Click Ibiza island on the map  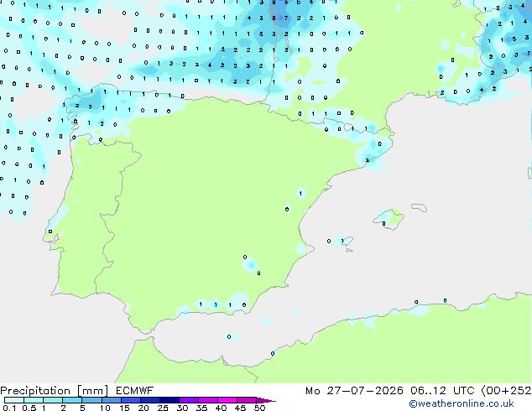point(347,241)
